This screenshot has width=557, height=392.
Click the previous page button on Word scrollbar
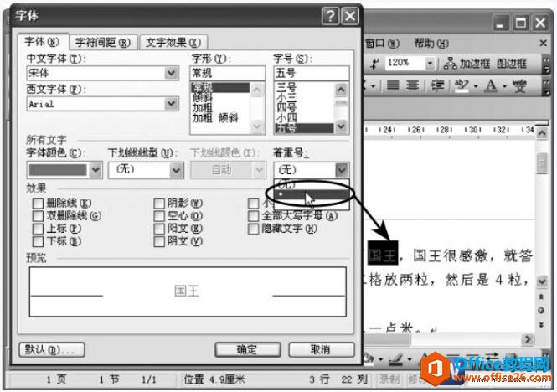click(541, 297)
